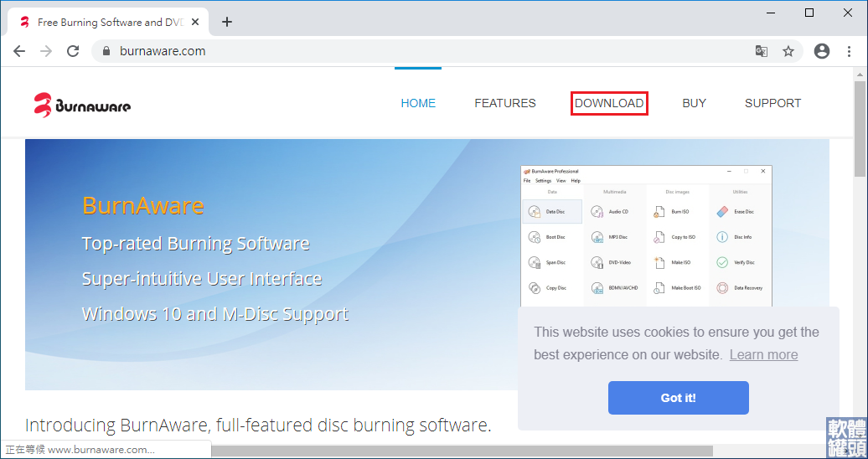This screenshot has width=868, height=459.
Task: Open Chrome three-dot menu
Action: pos(850,51)
